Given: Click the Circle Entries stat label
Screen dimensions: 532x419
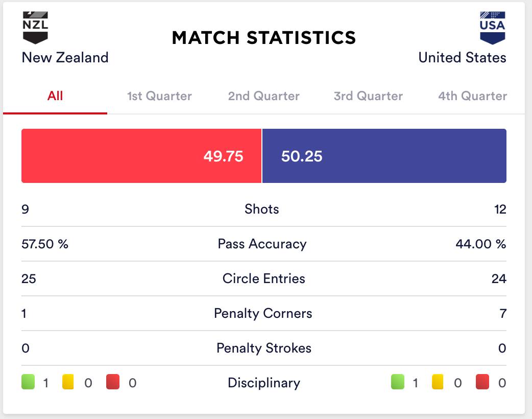Looking at the screenshot, I should click(263, 278).
